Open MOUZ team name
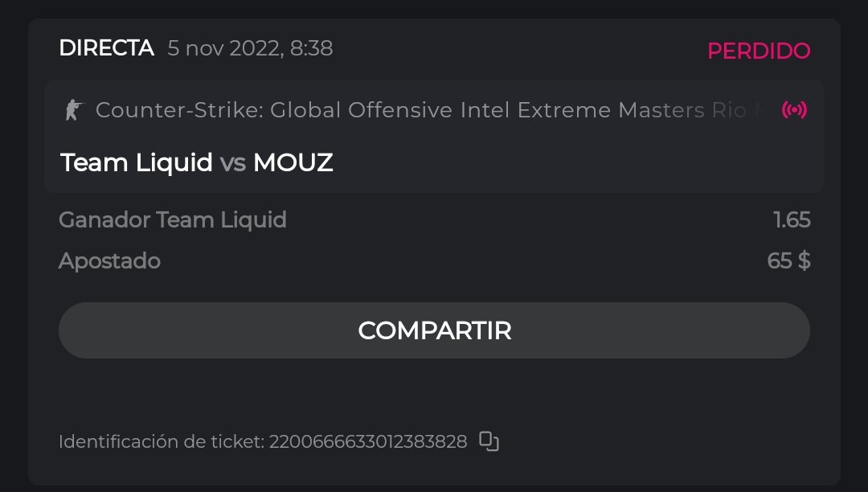868x492 pixels. [x=293, y=163]
